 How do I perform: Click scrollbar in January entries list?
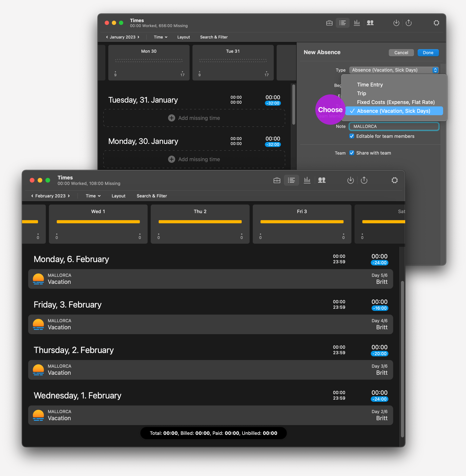(x=293, y=104)
